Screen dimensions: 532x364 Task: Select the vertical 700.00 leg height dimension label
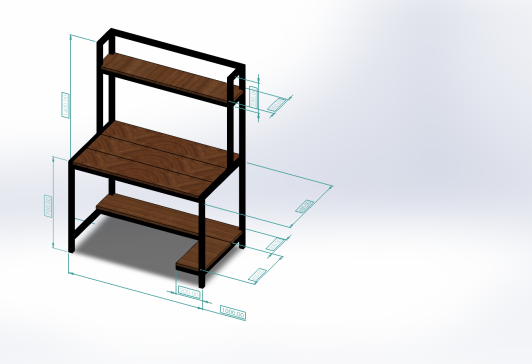48,206
